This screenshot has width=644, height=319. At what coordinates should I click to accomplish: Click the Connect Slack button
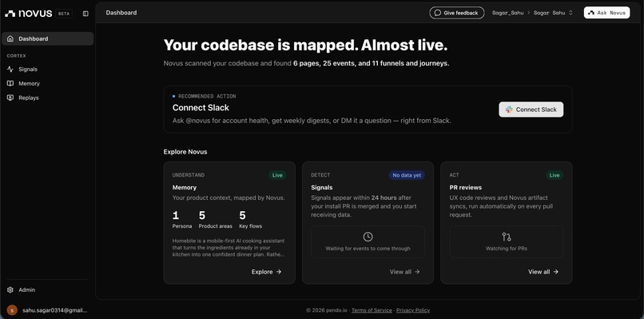[531, 110]
